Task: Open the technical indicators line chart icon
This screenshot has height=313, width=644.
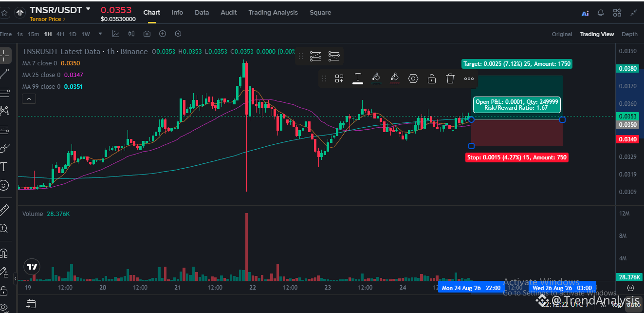Action: coord(116,34)
